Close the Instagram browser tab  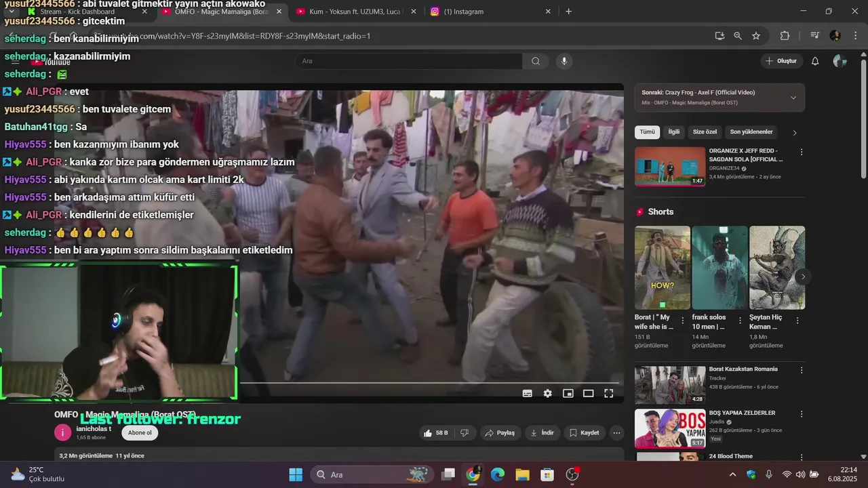point(548,12)
